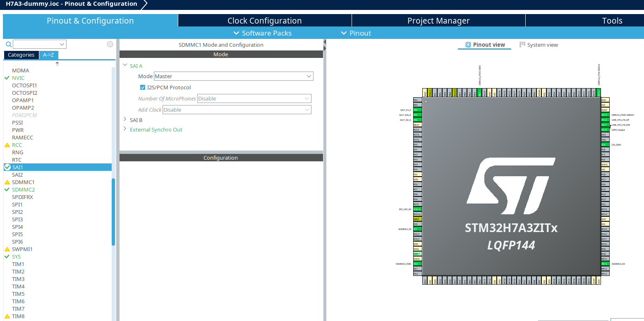Open the settings gear above the peripheral list

(x=110, y=44)
